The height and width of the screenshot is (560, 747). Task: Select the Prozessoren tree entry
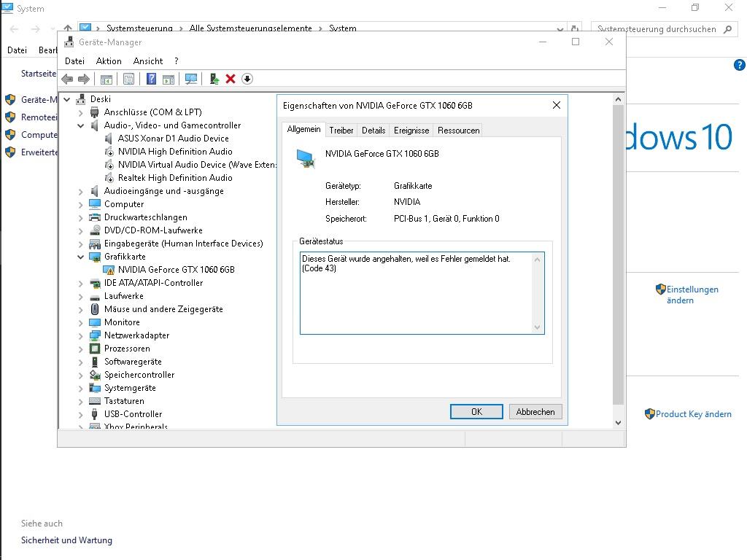127,349
